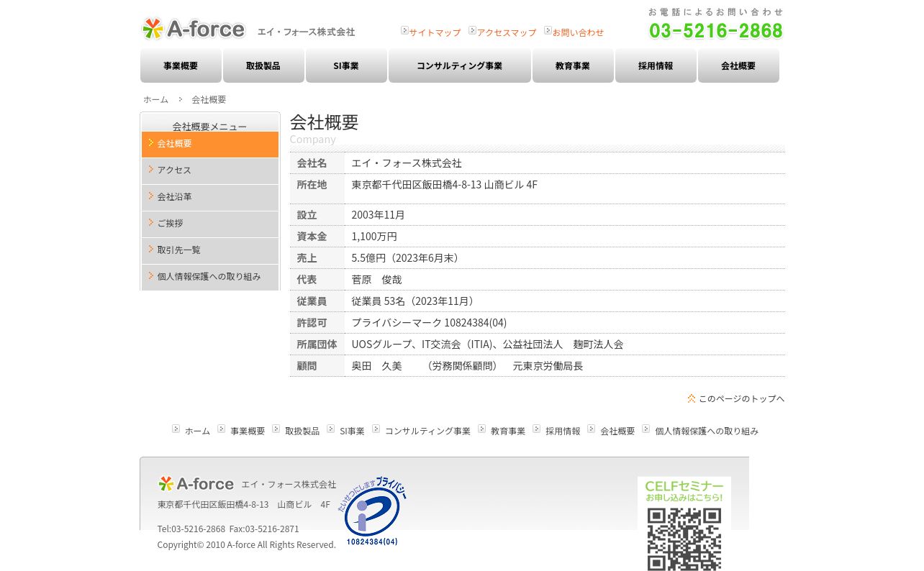Click the arrow icon beside footer ホーム link
Viewport: 924px width, 571px height.
click(176, 429)
